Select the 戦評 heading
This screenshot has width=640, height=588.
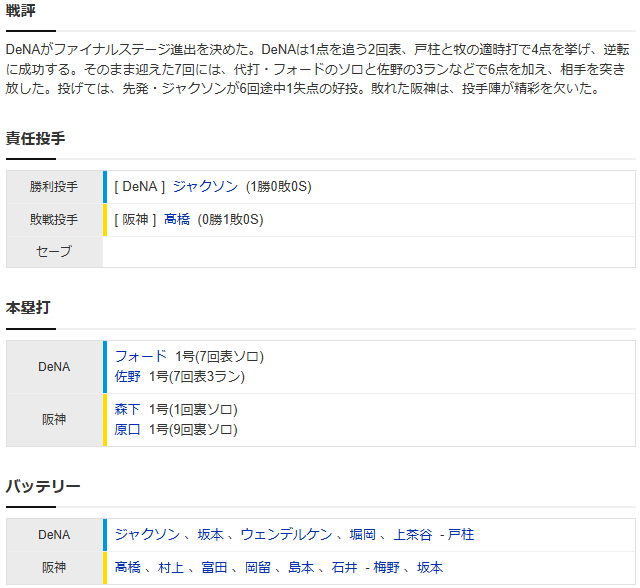click(20, 10)
